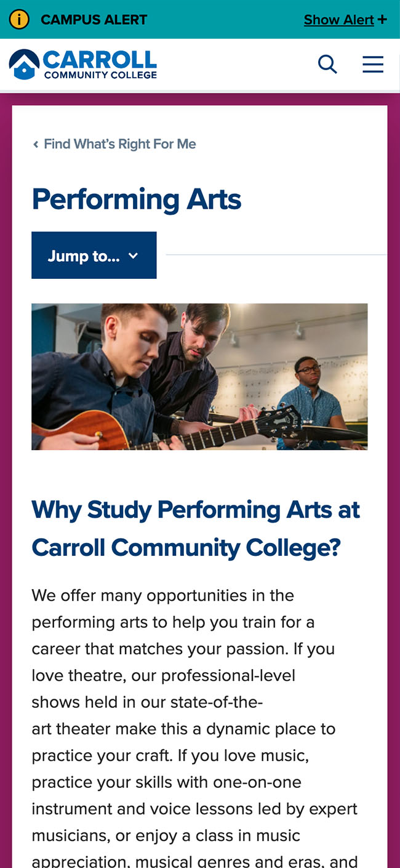Go back to Find What's Right For Me

click(119, 144)
